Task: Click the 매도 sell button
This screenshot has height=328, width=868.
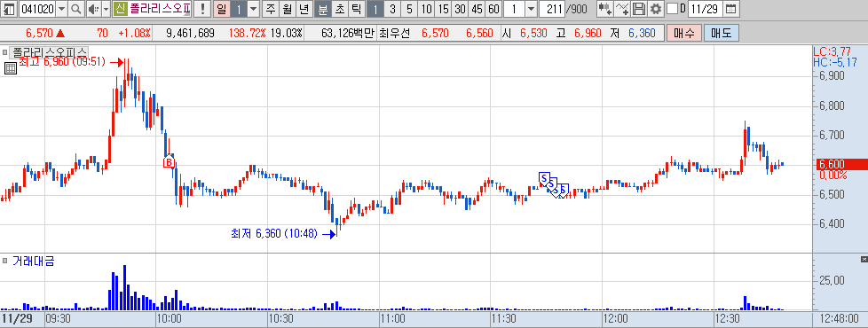Action: [x=722, y=33]
